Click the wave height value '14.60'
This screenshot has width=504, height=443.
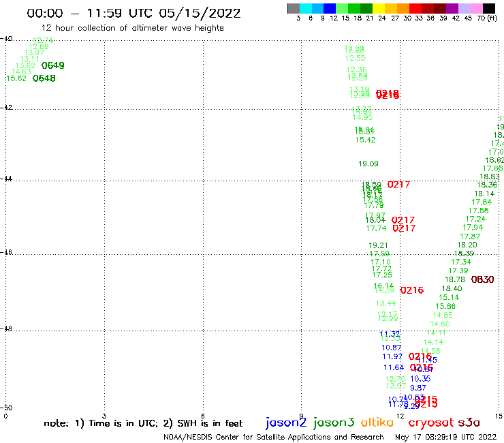tap(440, 324)
